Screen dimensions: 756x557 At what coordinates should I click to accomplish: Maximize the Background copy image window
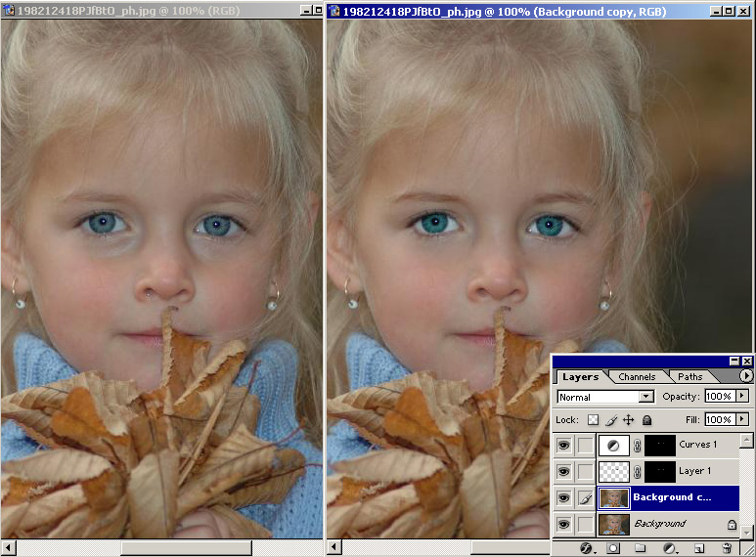pos(730,11)
